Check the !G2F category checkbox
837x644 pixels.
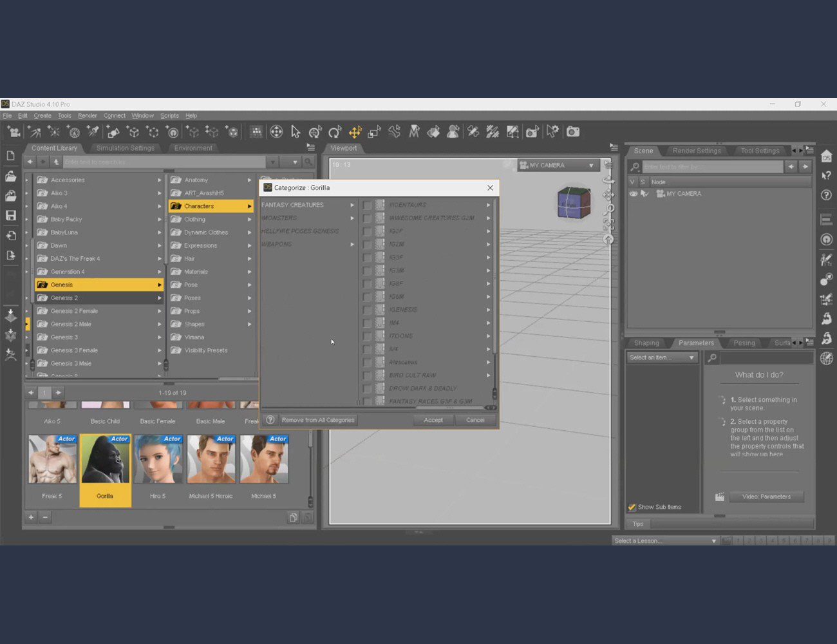[367, 231]
